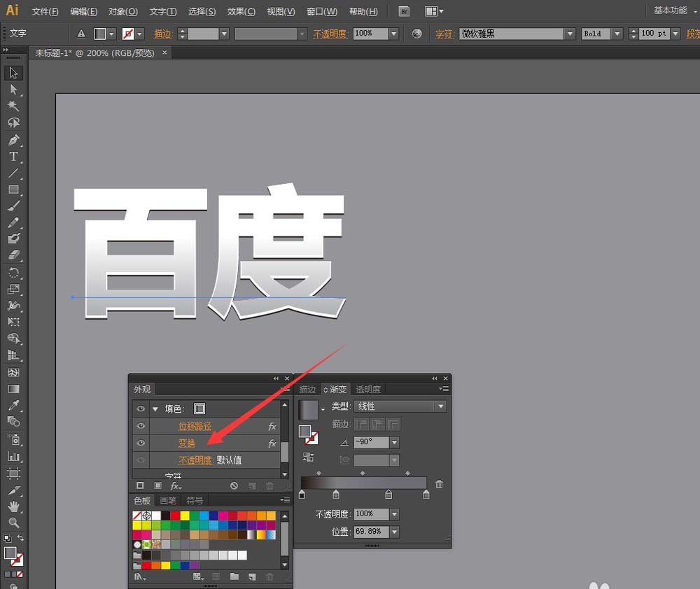The height and width of the screenshot is (589, 700).
Task: Open the gradient angle dropdown
Action: (394, 443)
